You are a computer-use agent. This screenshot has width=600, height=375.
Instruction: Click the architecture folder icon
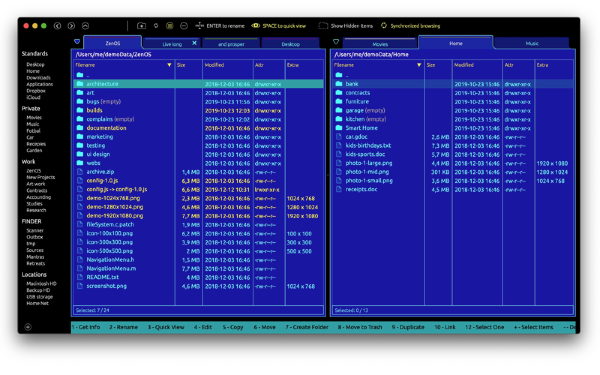[x=80, y=83]
